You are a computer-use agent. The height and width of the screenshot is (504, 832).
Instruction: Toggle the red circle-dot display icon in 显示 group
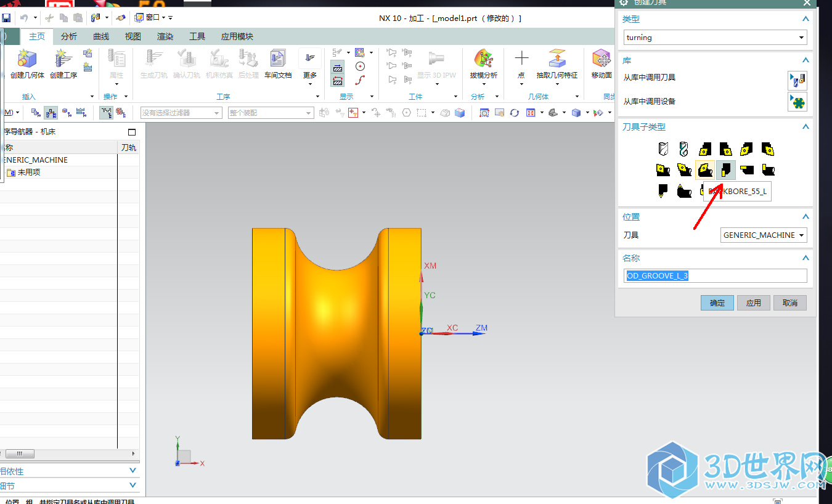[x=361, y=67]
